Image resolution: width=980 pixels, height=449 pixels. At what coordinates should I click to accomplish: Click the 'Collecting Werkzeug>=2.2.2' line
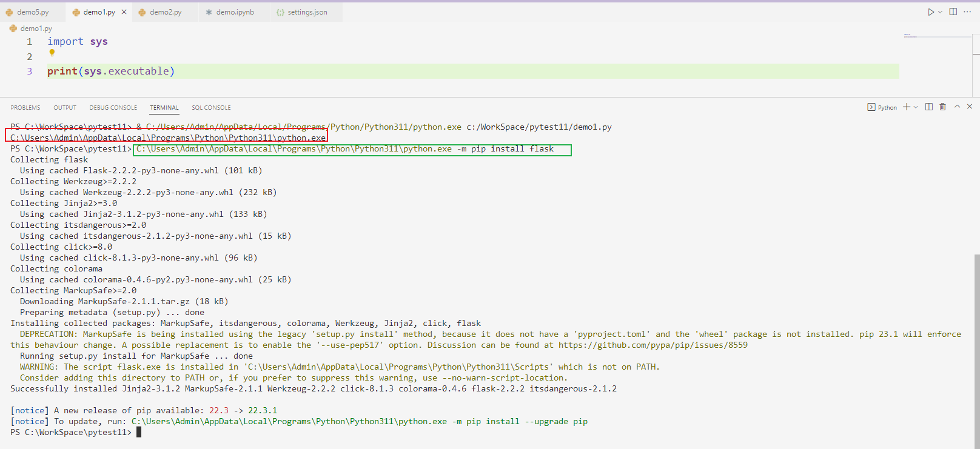tap(73, 182)
